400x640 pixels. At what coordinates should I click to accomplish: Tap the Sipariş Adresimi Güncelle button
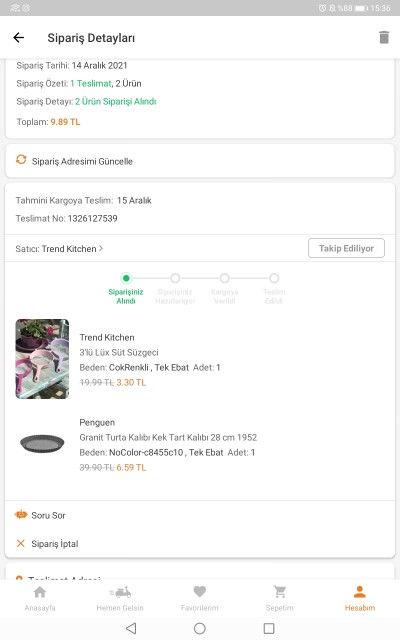[200, 161]
